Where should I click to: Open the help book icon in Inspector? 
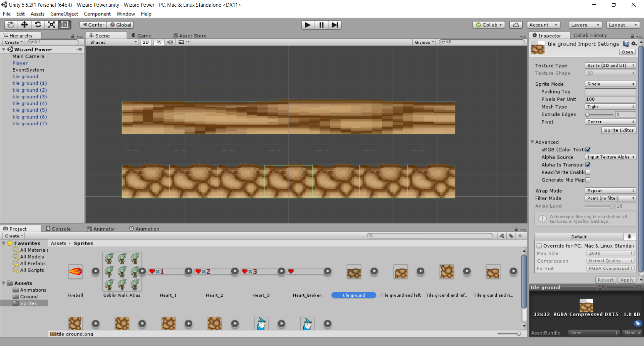coord(626,44)
